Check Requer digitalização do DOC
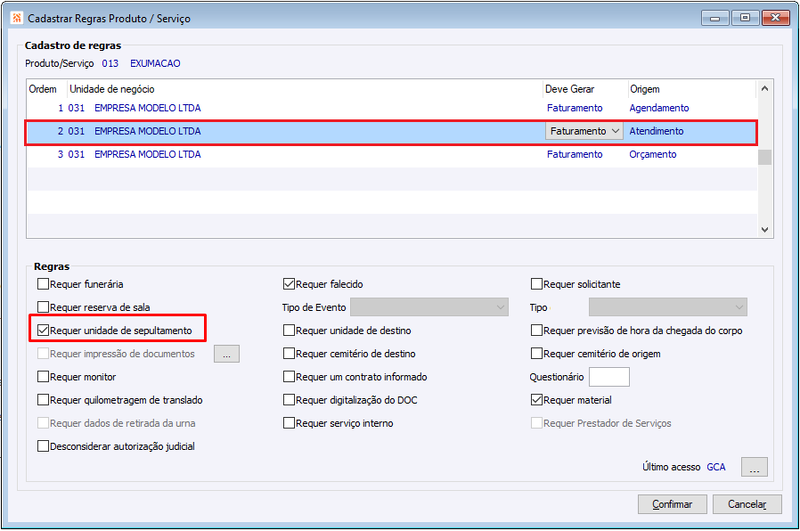 click(289, 400)
